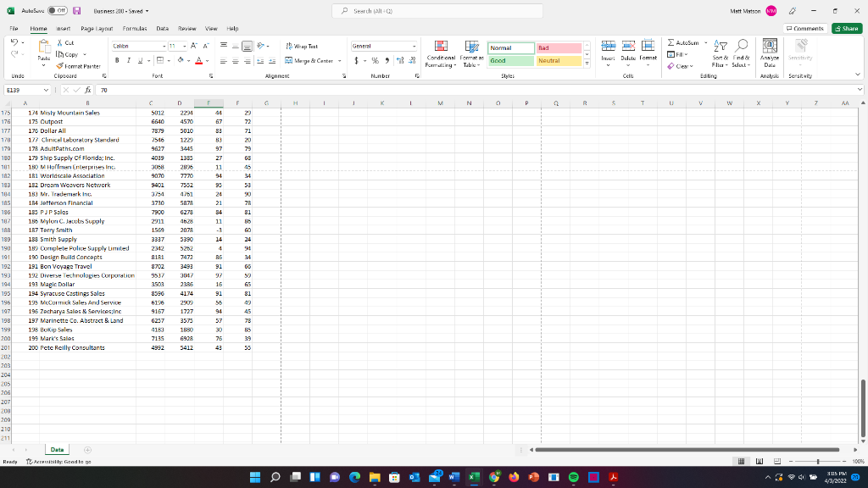Apply the Good cell style
The image size is (868, 488).
[507, 61]
